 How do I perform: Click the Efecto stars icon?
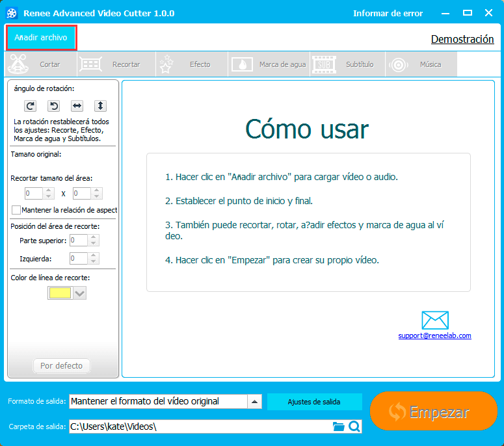click(x=166, y=64)
